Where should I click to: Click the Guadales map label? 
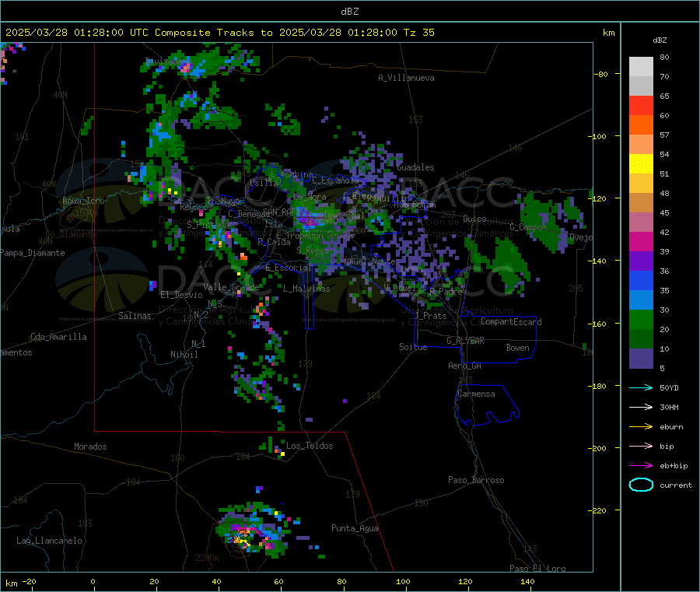[x=415, y=167]
